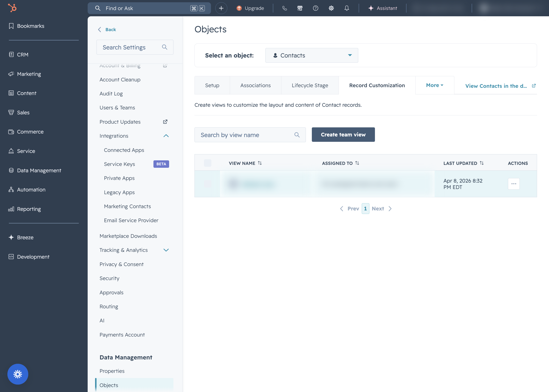Go Back from settings sidebar
The image size is (549, 392).
coord(107,29)
